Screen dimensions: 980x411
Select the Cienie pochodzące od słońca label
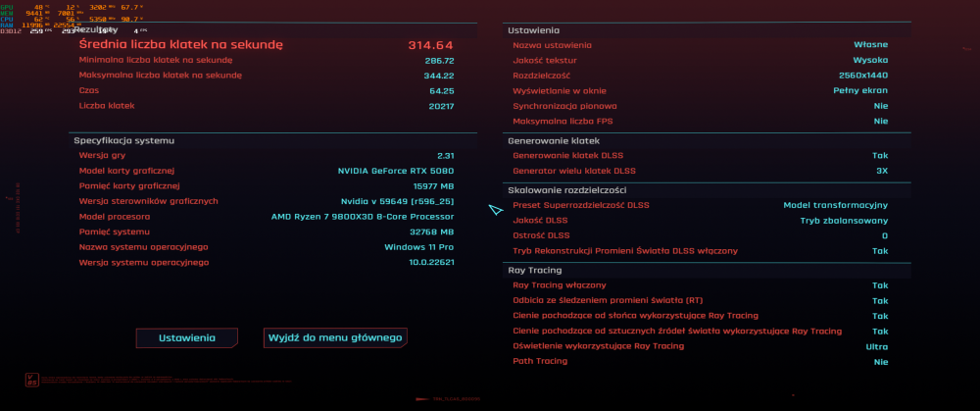636,316
